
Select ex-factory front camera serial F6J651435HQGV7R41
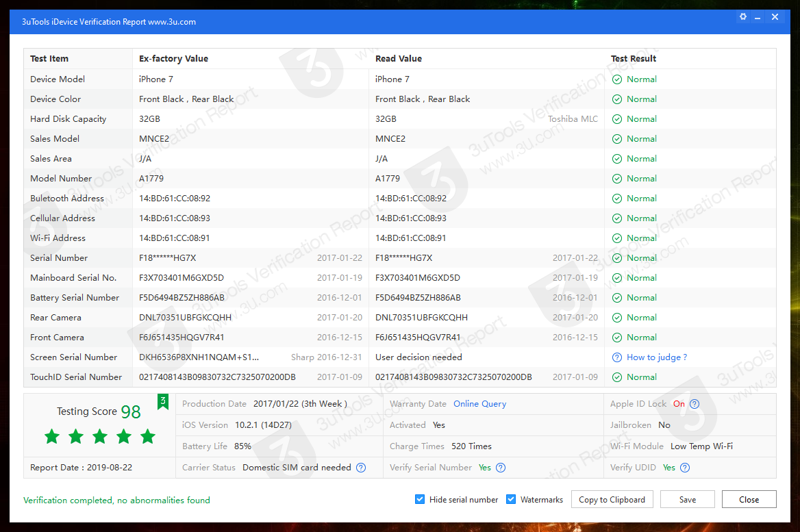[181, 338]
